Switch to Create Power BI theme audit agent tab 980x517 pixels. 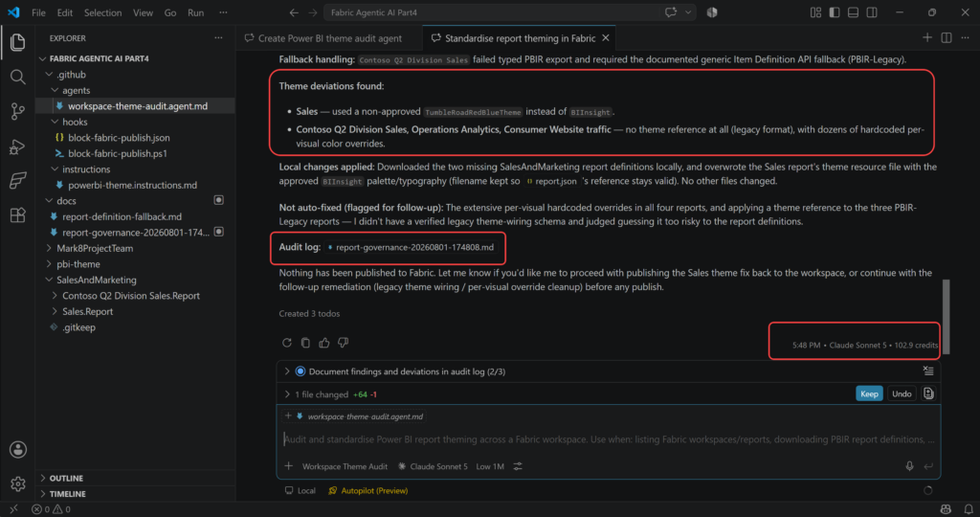tap(329, 38)
